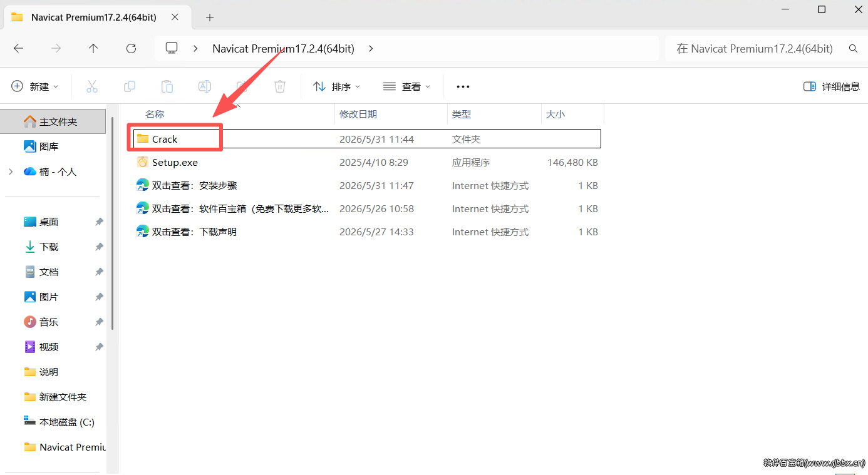Open 新建文件夹 in the sidebar
868x475 pixels.
point(53,397)
